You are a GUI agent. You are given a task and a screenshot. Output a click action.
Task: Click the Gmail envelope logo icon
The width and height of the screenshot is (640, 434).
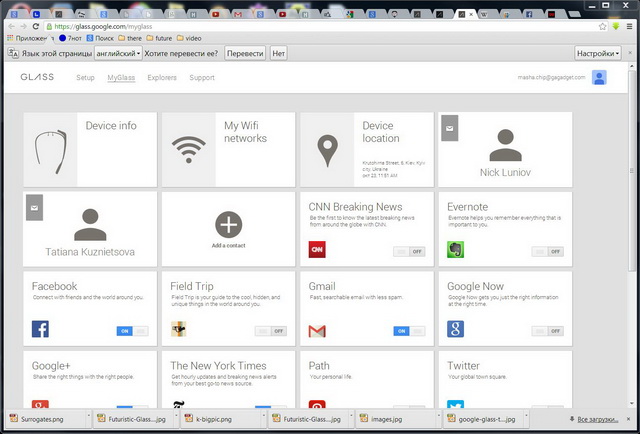(x=317, y=331)
